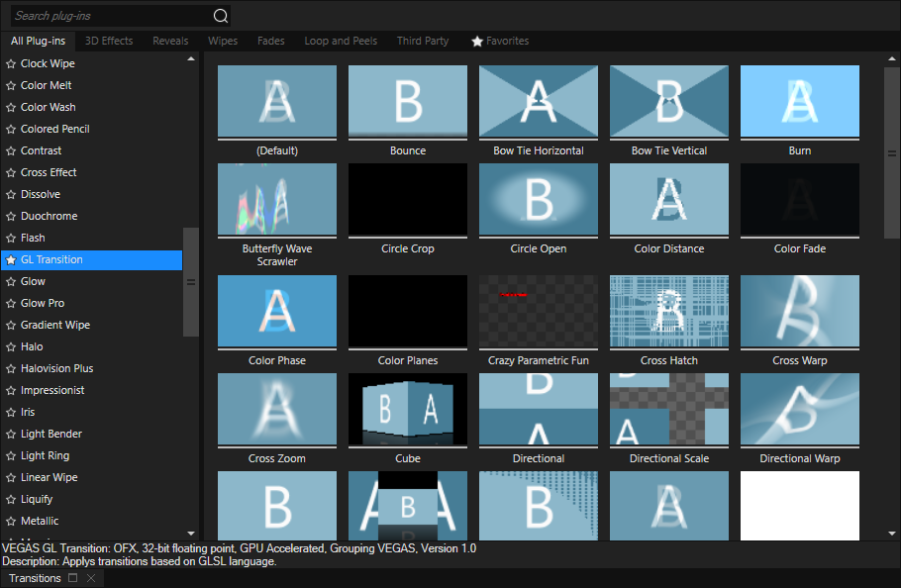Pick the Bow Tie Horizontal preset

(x=539, y=101)
